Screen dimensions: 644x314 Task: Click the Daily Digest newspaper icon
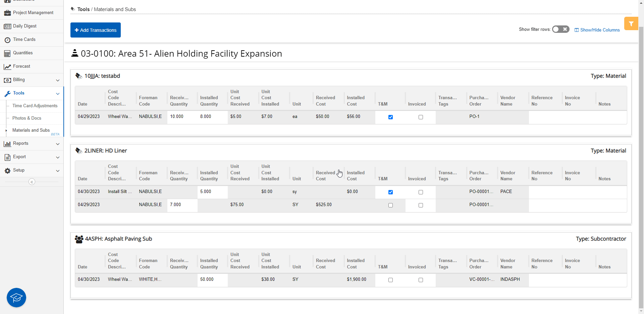coord(7,26)
